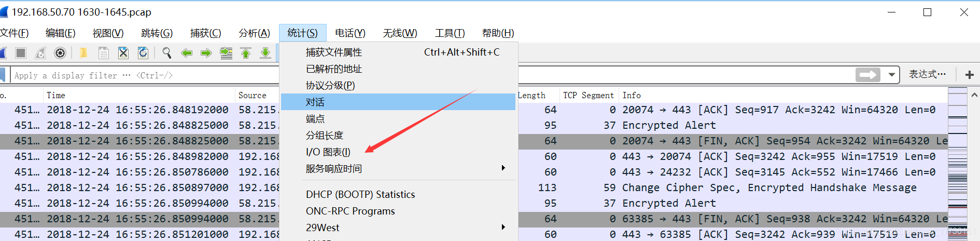Go forward with the green right arrow
Viewport: 980px width, 241px height.
click(206, 53)
